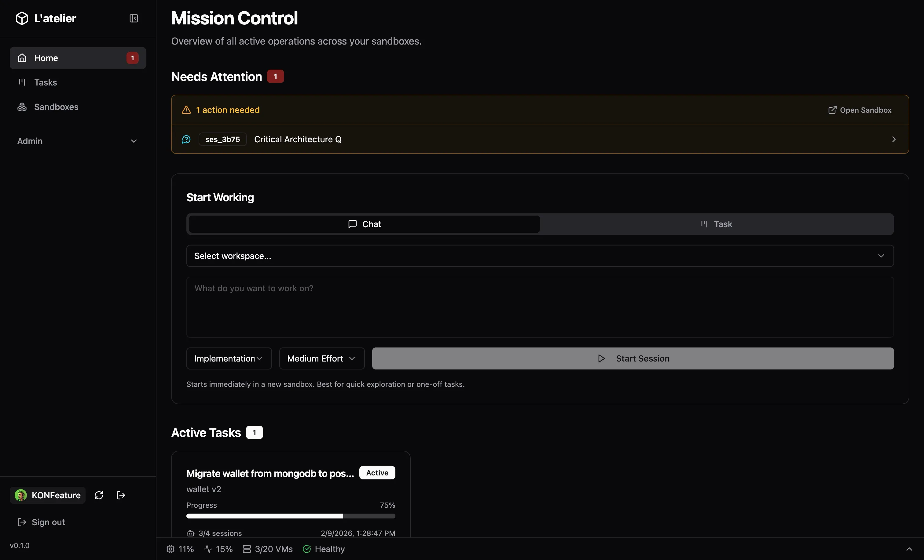Click the robot sessions icon on task card
The height and width of the screenshot is (560, 924).
pyautogui.click(x=190, y=533)
